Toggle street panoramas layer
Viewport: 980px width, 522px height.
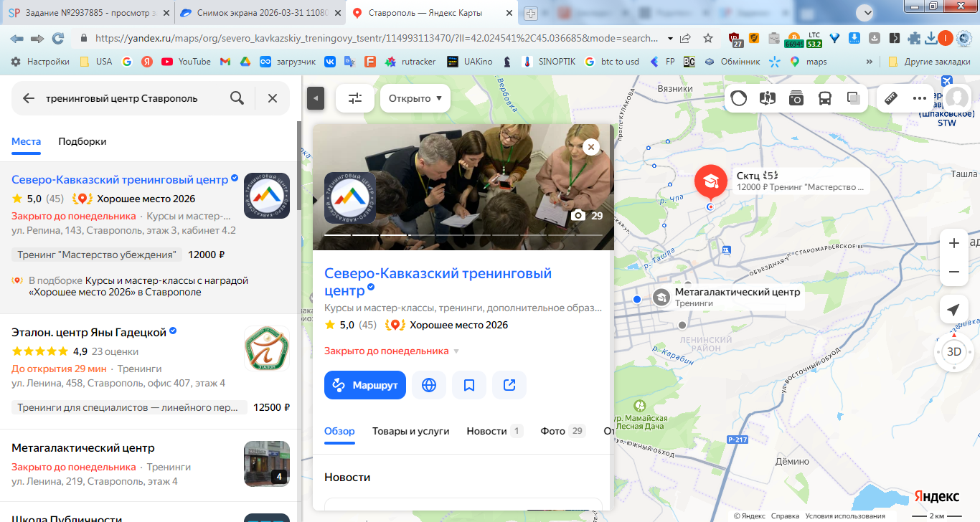coord(767,98)
